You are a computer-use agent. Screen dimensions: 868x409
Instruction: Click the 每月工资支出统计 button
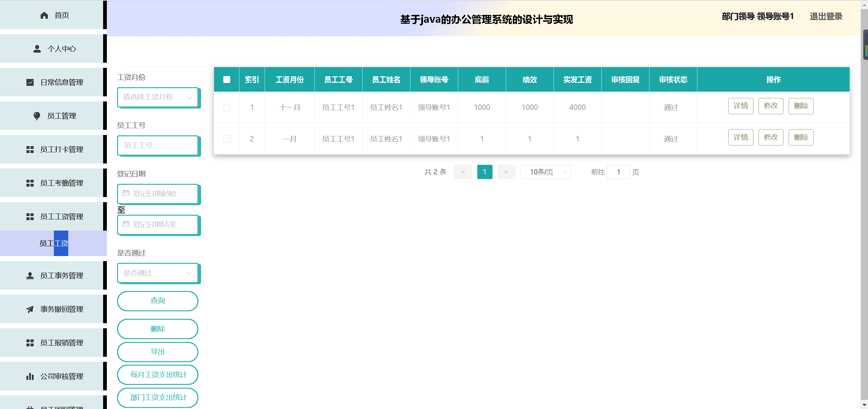point(158,375)
